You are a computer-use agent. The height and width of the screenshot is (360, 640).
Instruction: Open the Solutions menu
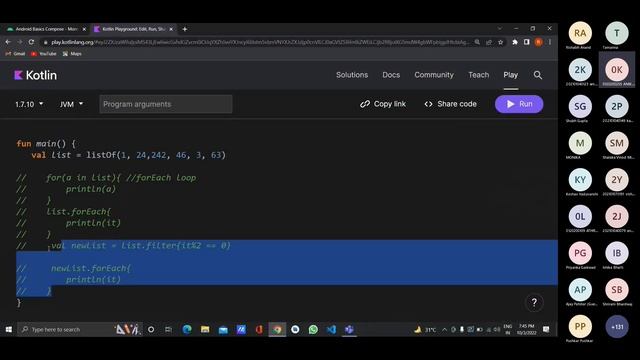[352, 75]
